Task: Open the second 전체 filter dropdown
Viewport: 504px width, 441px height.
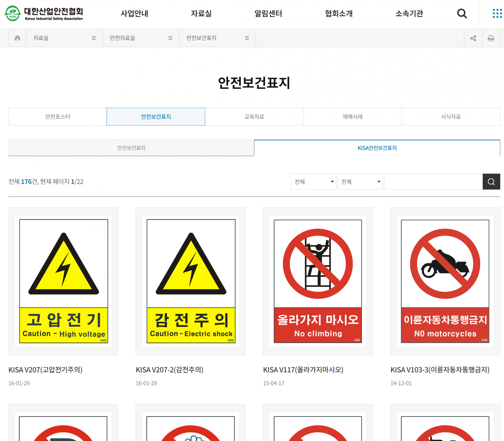Action: [x=360, y=182]
